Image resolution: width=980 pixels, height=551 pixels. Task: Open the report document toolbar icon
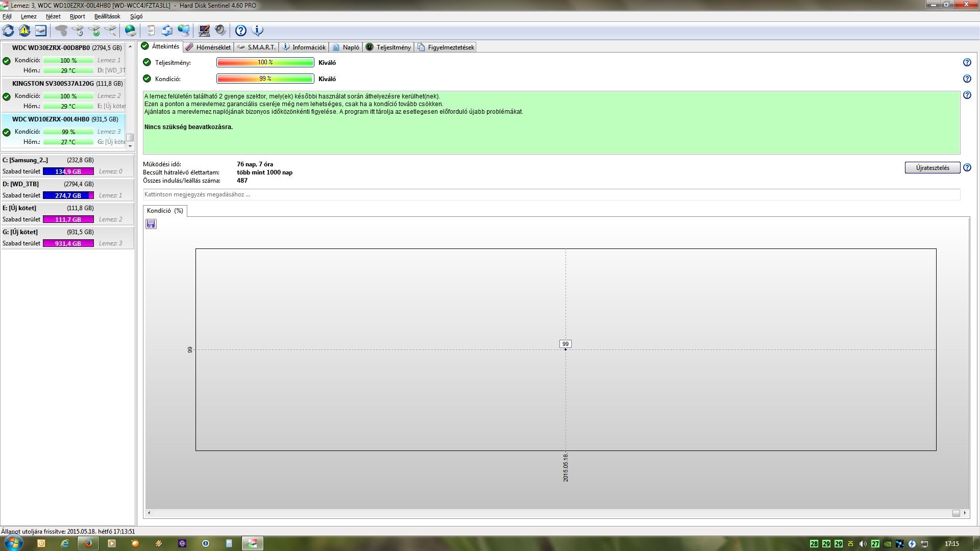pyautogui.click(x=151, y=31)
